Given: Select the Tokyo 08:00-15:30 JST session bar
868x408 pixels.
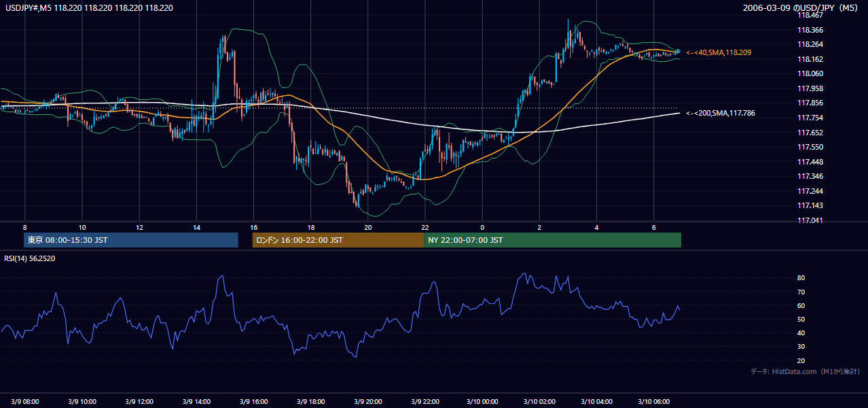Looking at the screenshot, I should point(131,240).
